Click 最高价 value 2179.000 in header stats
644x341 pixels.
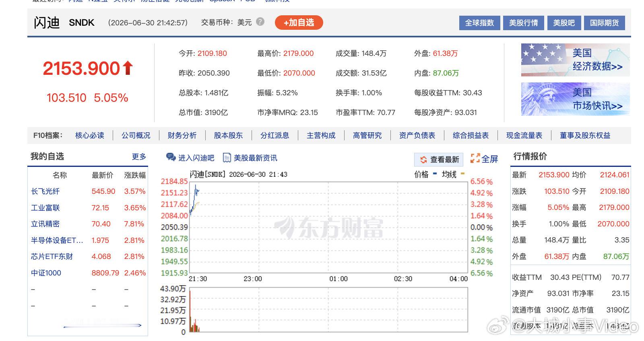coord(298,53)
